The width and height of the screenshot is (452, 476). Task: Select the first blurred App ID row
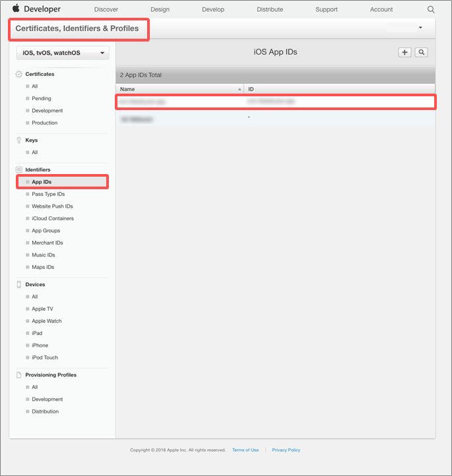pos(276,102)
